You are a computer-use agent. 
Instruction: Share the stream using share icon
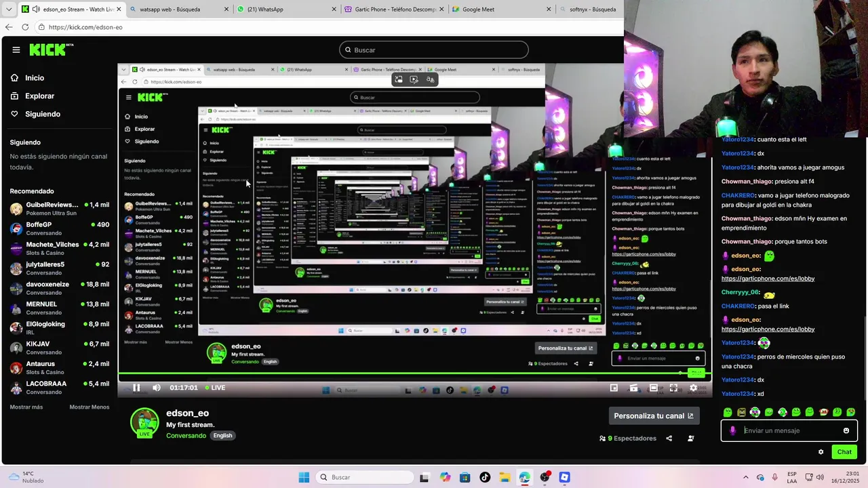click(x=669, y=439)
